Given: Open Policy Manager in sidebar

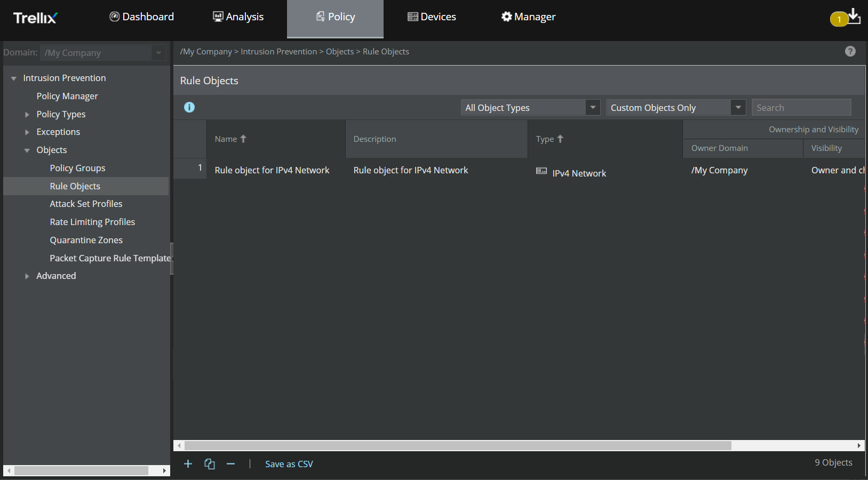Looking at the screenshot, I should [x=67, y=96].
